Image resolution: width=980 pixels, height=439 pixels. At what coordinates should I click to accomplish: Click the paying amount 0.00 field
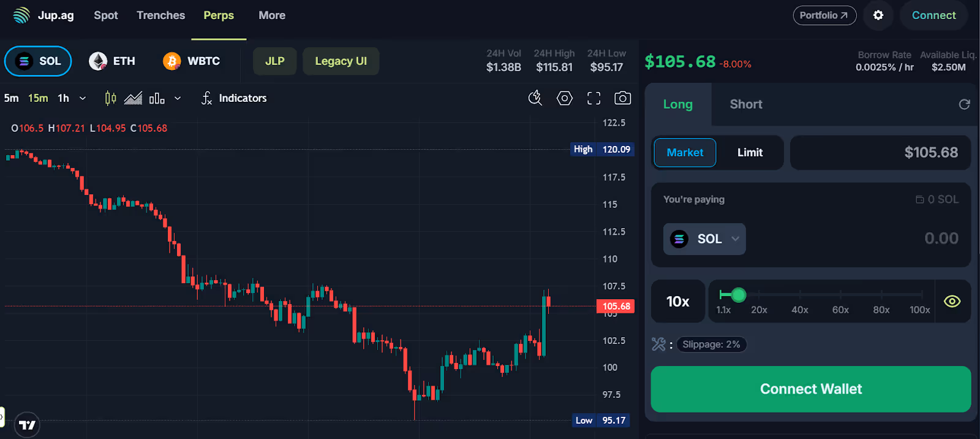(x=941, y=239)
